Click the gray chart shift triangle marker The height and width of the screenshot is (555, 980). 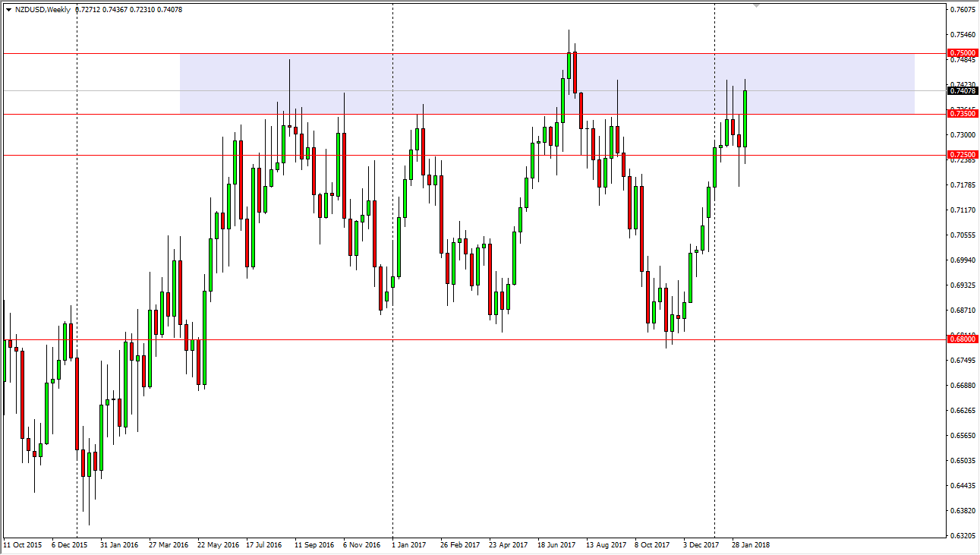click(756, 6)
